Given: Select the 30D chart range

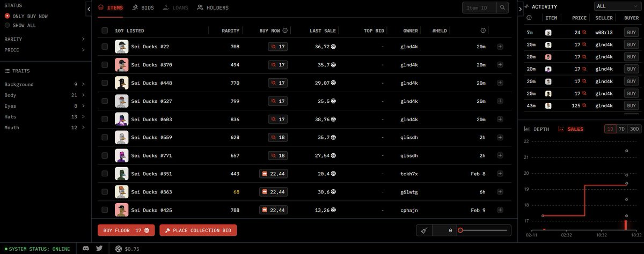Looking at the screenshot, I should (634, 129).
